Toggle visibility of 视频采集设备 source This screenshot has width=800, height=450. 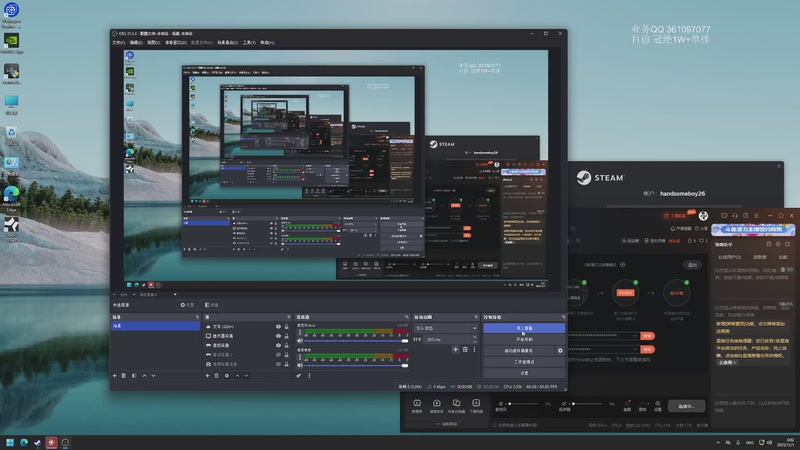coord(278,364)
